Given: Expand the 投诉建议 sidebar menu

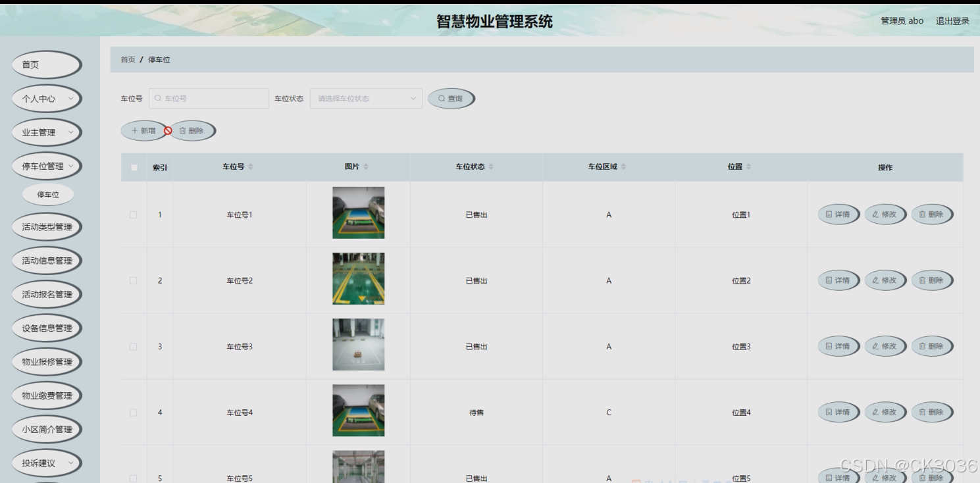Looking at the screenshot, I should (x=47, y=463).
